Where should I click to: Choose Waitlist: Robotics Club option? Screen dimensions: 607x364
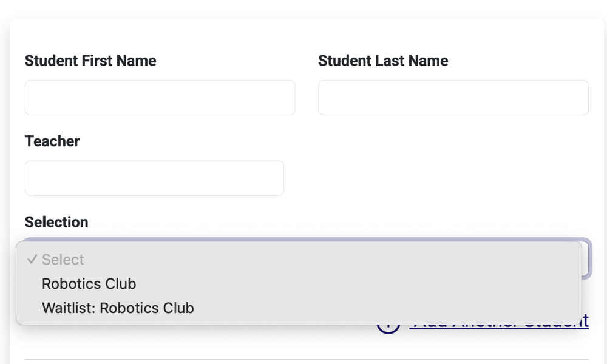(117, 308)
